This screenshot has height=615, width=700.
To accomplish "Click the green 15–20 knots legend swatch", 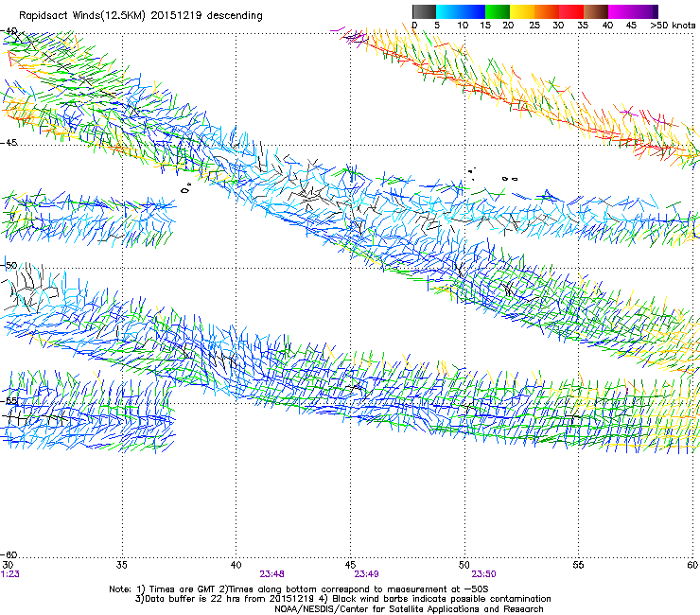I will (x=498, y=11).
